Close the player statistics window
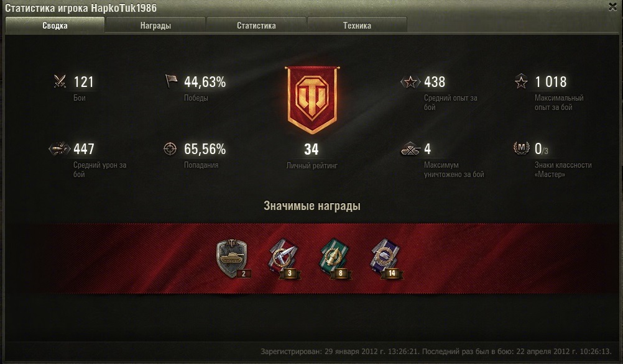 [612, 7]
